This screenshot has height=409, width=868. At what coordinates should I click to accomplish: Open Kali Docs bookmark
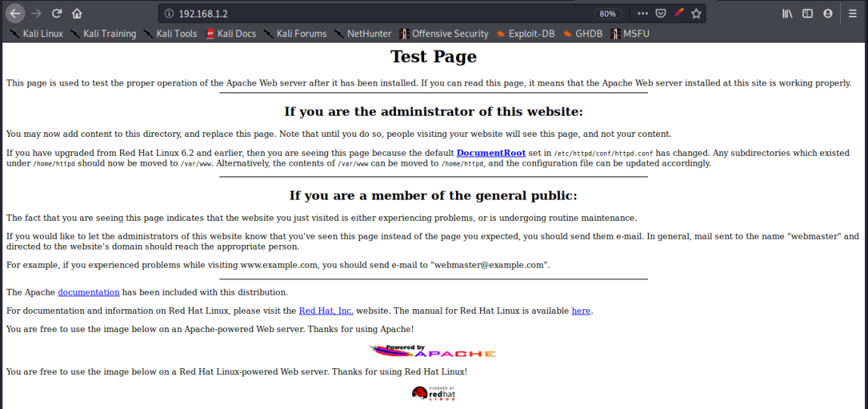click(x=231, y=34)
